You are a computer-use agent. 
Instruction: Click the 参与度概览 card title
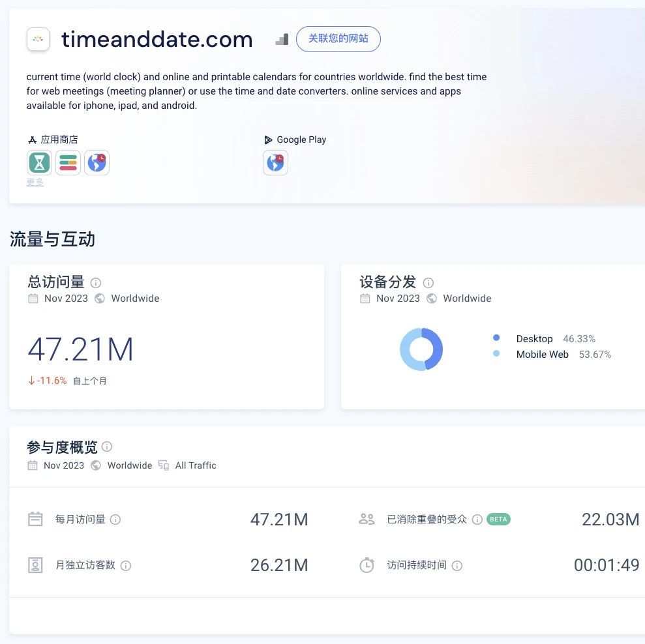click(62, 447)
